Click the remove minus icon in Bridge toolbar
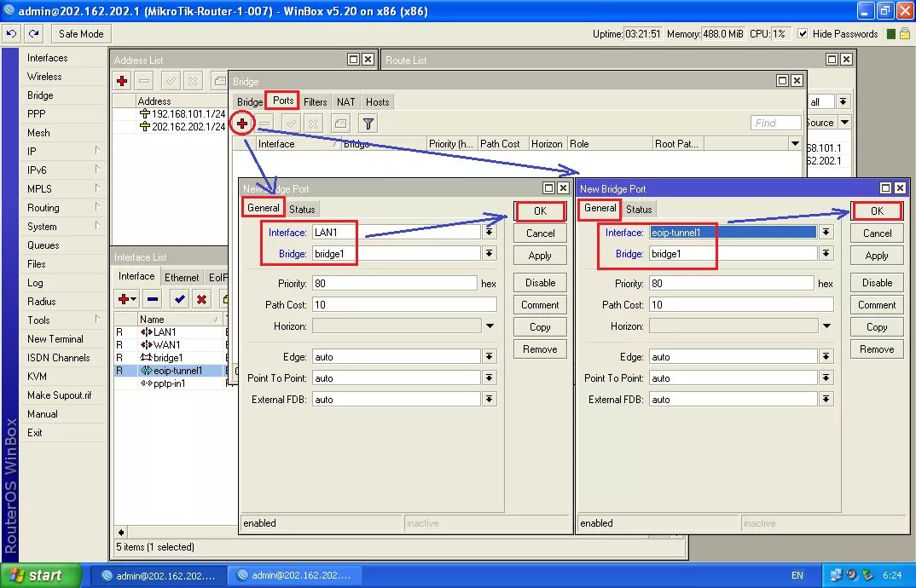Image resolution: width=916 pixels, height=588 pixels. (264, 124)
